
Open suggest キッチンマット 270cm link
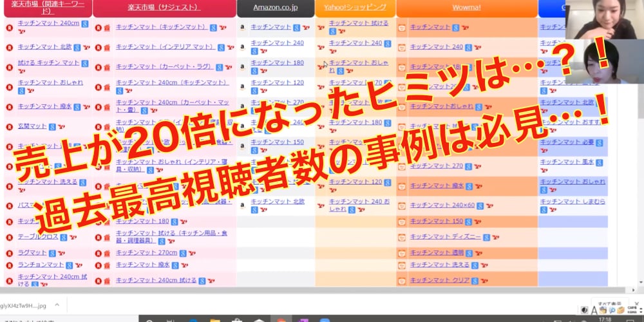(x=147, y=253)
